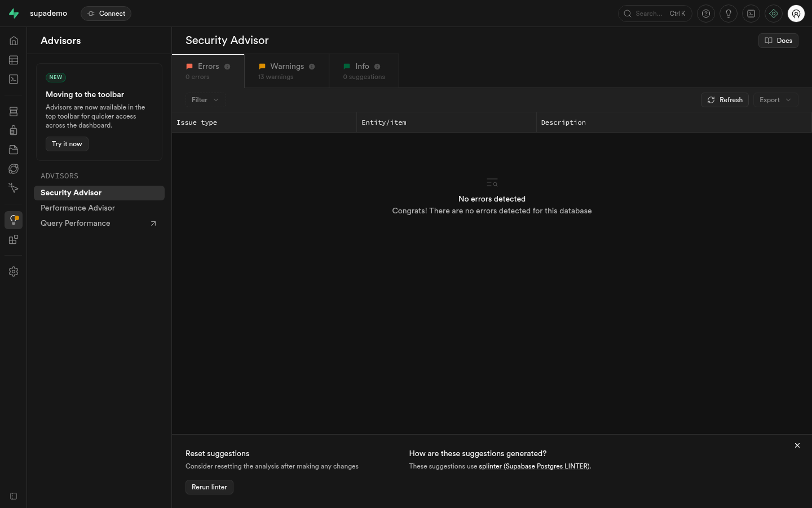Open the advisor lightbulb in top toolbar
Viewport: 812px width, 508px height.
click(x=729, y=14)
